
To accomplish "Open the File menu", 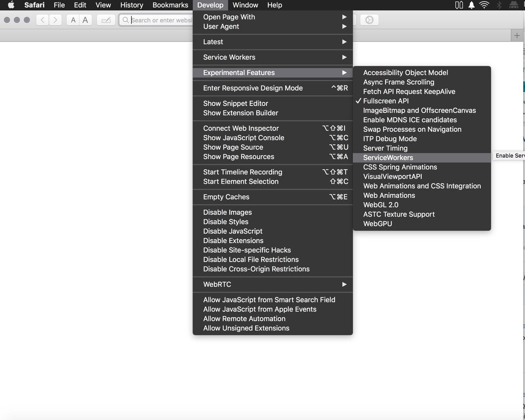I will 59,5.
